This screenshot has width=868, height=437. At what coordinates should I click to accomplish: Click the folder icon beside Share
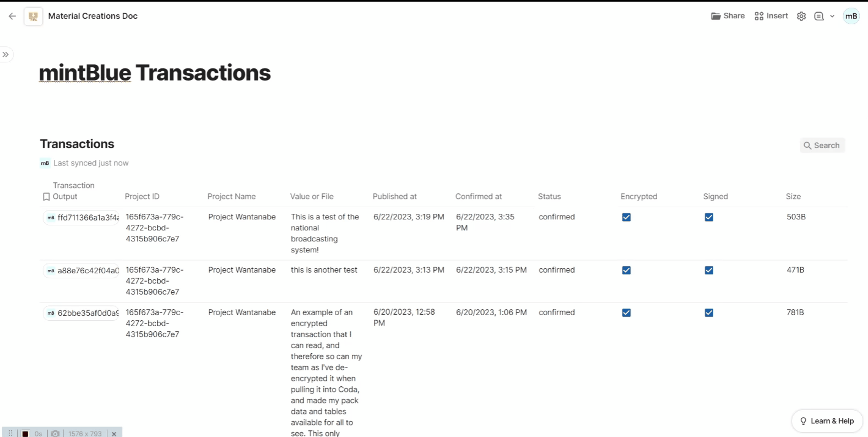pos(716,16)
